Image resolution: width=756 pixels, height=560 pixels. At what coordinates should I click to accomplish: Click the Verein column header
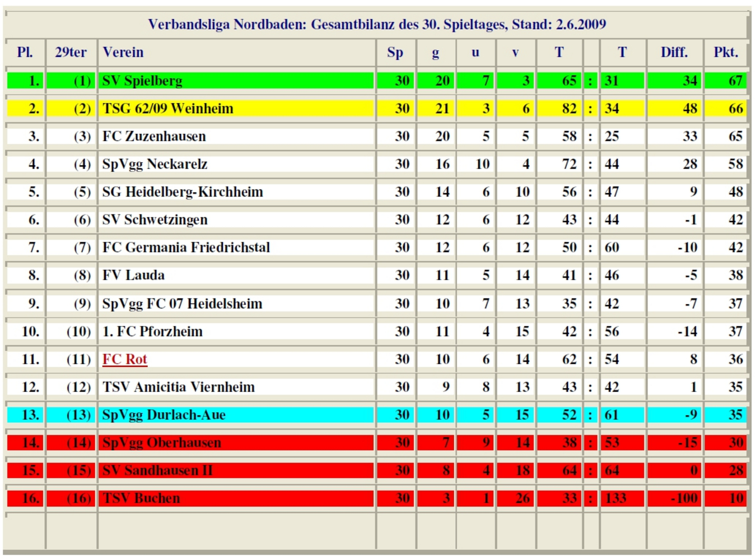123,52
